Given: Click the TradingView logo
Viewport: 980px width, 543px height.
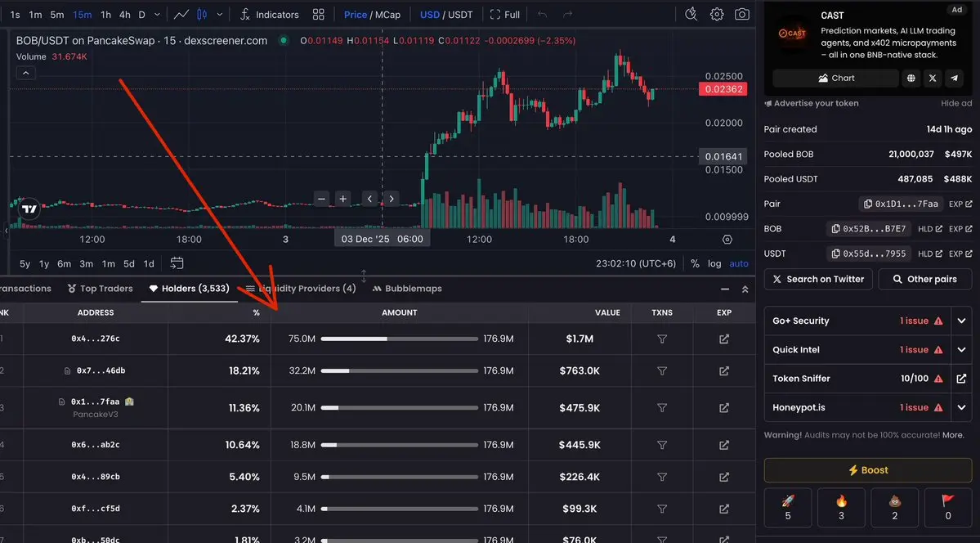Looking at the screenshot, I should 29,209.
